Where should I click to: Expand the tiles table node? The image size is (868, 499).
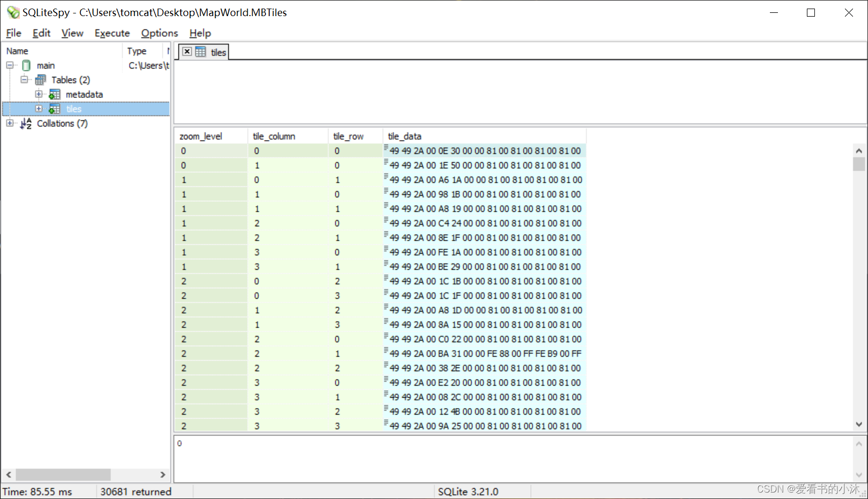point(39,109)
